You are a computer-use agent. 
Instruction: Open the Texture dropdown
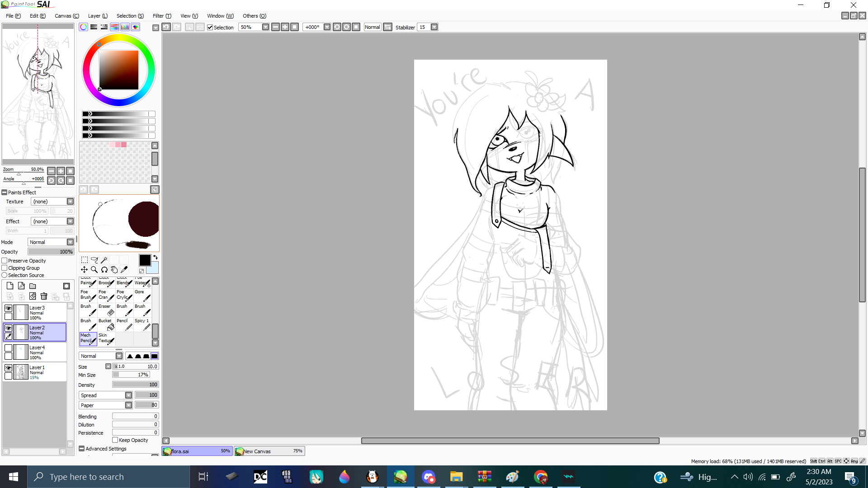click(70, 202)
